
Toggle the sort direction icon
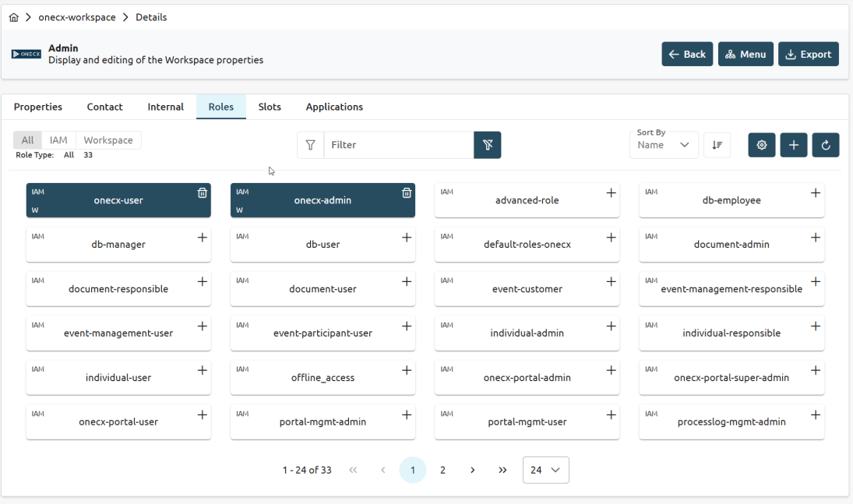[717, 145]
